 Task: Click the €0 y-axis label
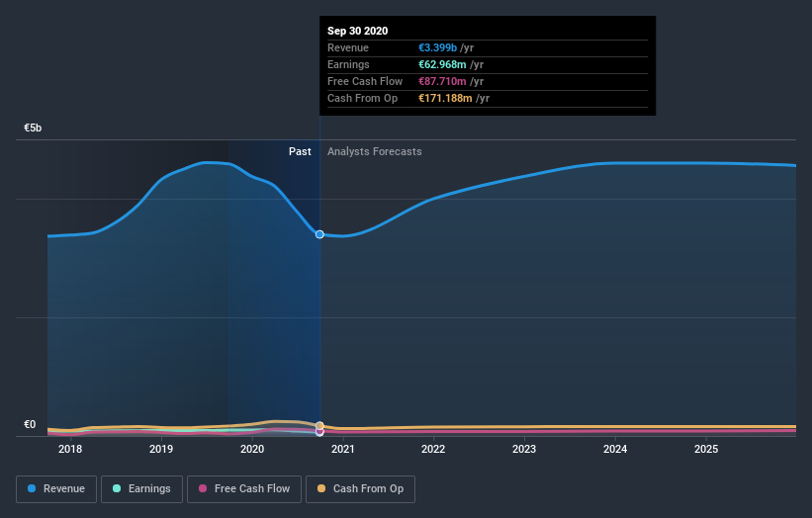[30, 424]
